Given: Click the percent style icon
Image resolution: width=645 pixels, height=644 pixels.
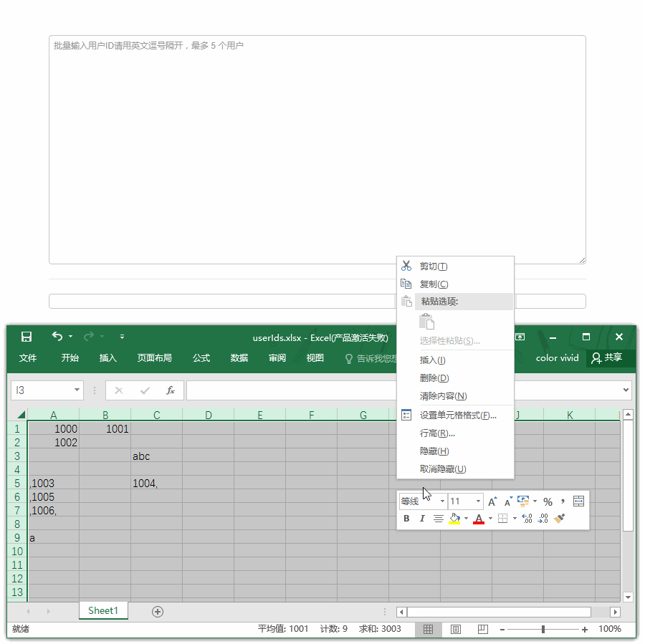Looking at the screenshot, I should tap(548, 501).
